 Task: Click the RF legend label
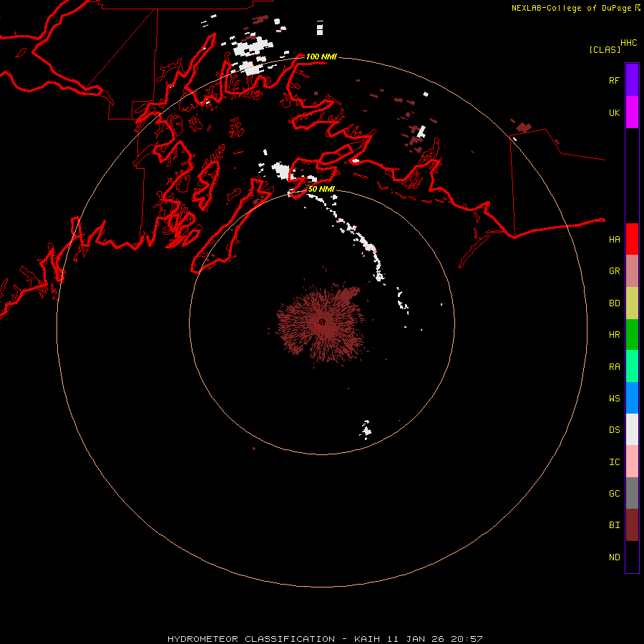(614, 80)
